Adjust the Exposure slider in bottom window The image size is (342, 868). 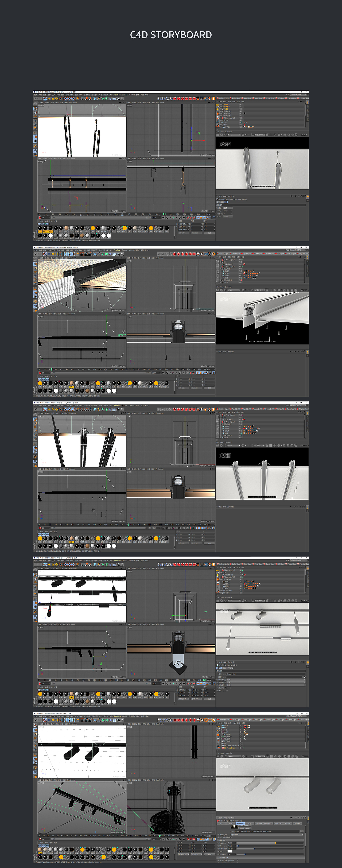(x=270, y=843)
